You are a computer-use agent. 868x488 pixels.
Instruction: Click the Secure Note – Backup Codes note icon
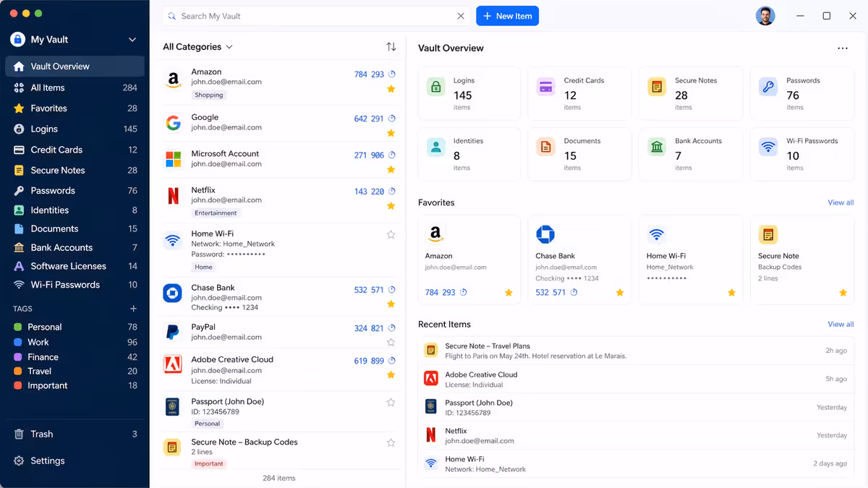point(172,448)
